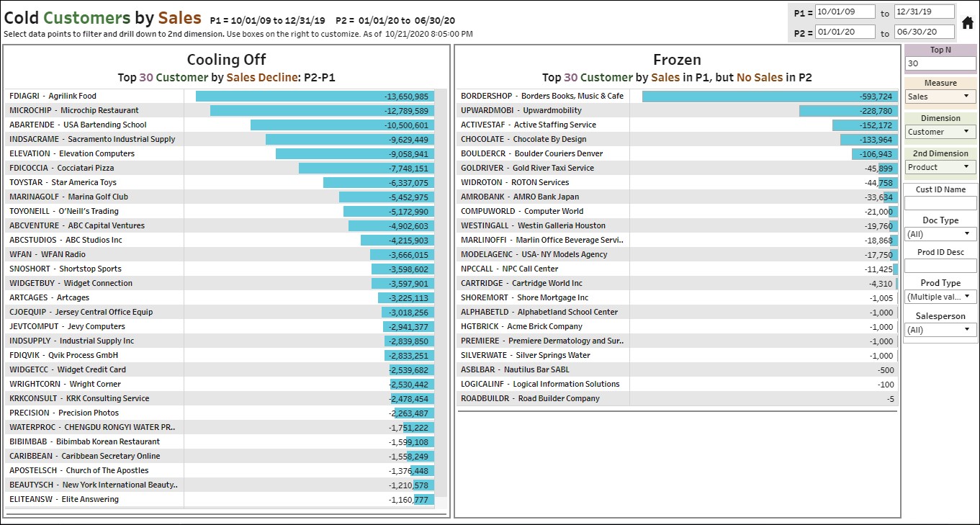Click the Top N input field
The width and height of the screenshot is (980, 525).
(940, 63)
